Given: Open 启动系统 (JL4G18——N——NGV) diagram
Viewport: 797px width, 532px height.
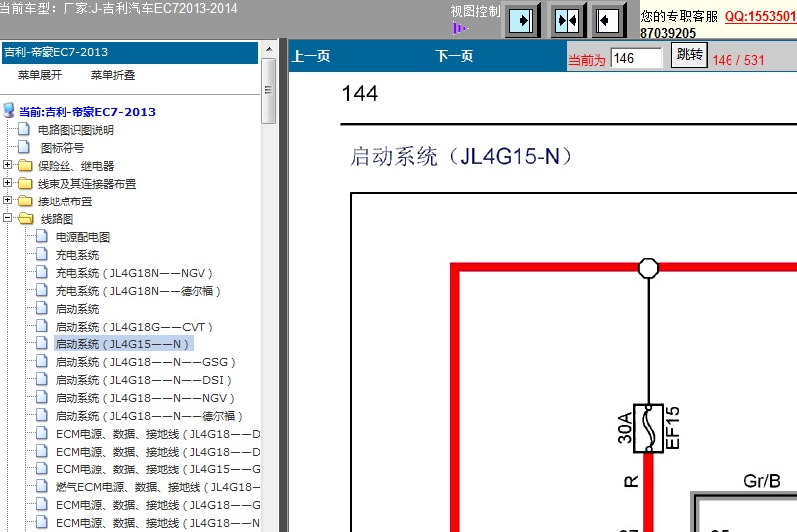Looking at the screenshot, I should (x=145, y=398).
